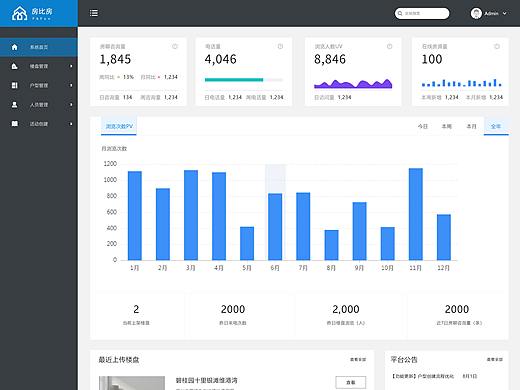The image size is (520, 390).
Task: Click the building management icon in the sidebar
Action: pos(14,66)
